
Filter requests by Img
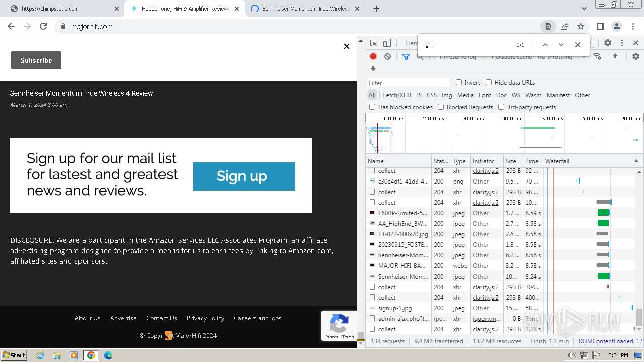[447, 95]
